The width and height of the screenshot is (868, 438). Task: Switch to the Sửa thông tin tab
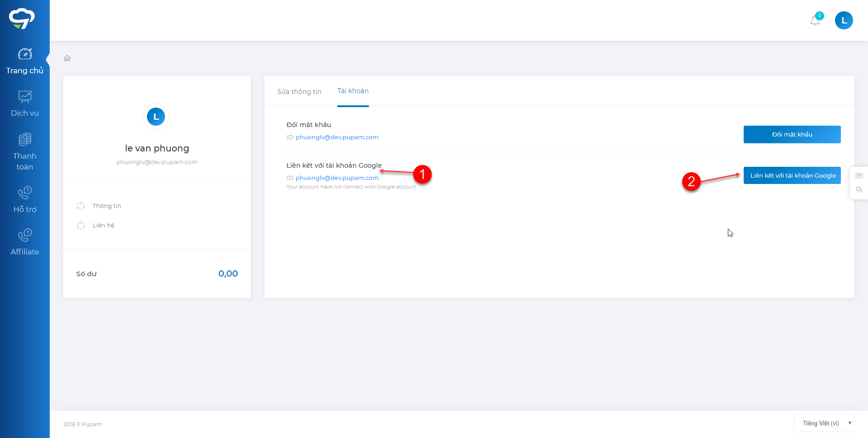click(299, 92)
